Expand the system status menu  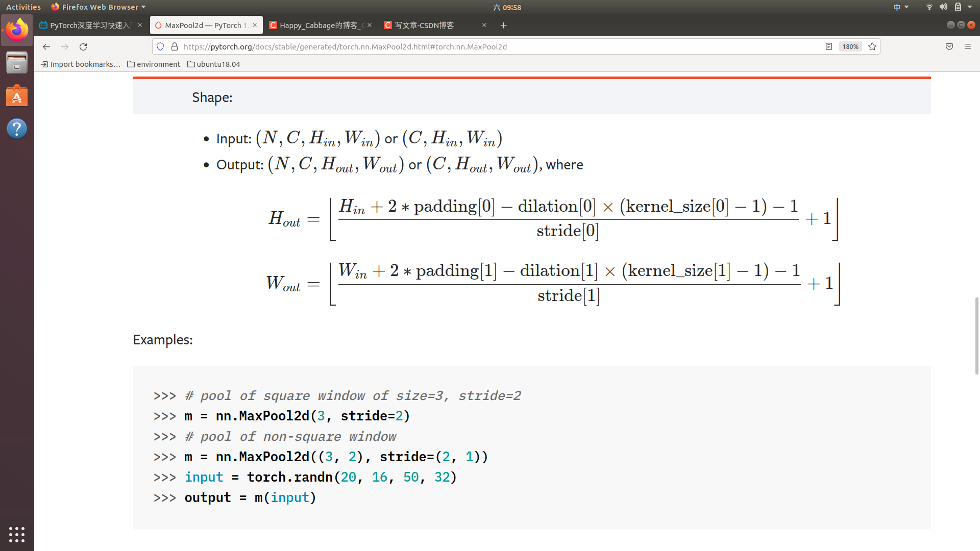coord(969,7)
